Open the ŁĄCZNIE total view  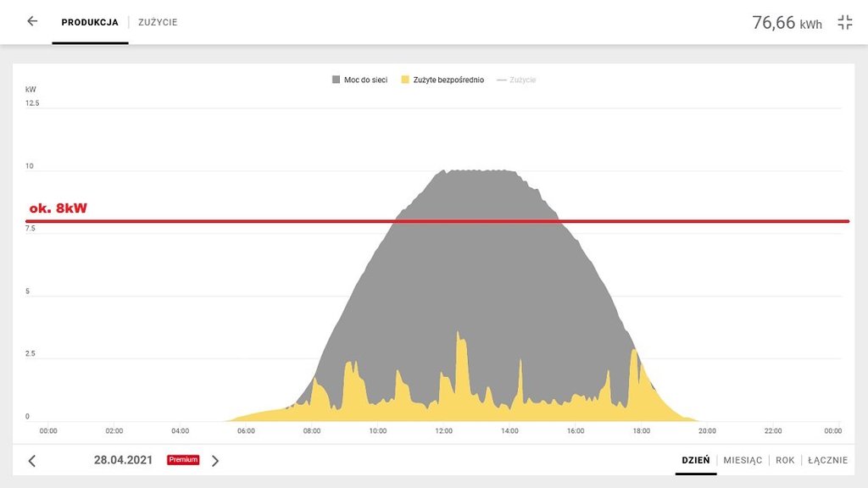point(827,460)
